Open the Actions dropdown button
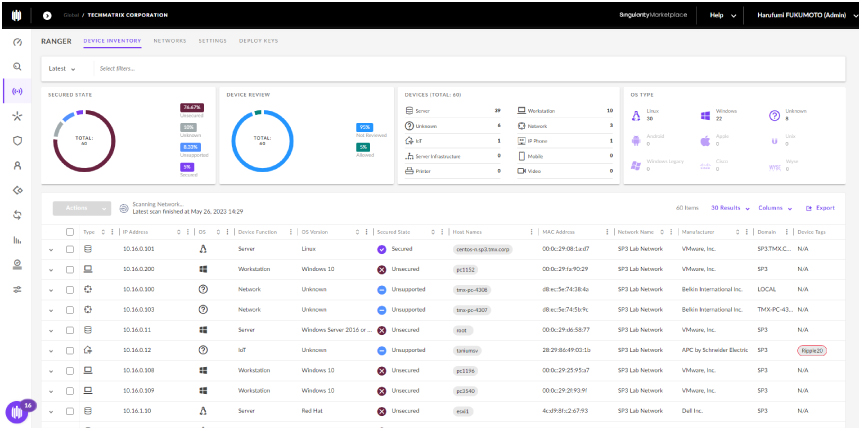 tap(82, 208)
